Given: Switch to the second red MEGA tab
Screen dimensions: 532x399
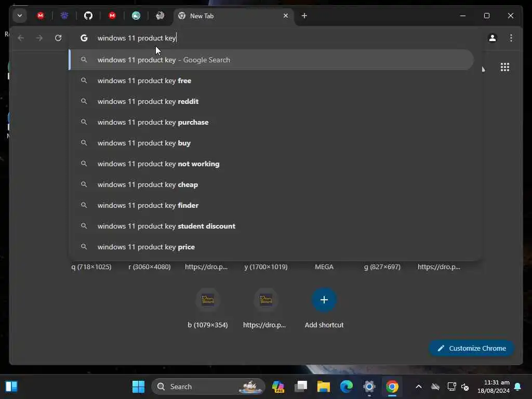Looking at the screenshot, I should point(112,16).
